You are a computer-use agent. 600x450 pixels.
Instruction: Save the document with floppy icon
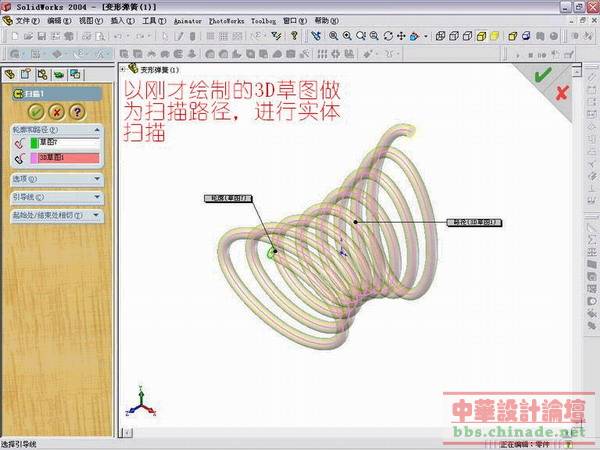(x=42, y=36)
